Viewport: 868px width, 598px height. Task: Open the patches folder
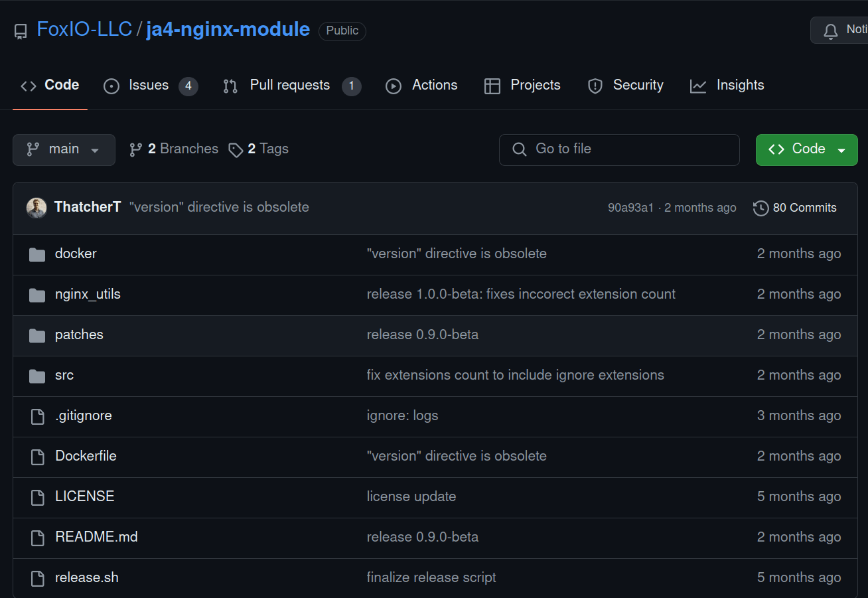pos(79,335)
